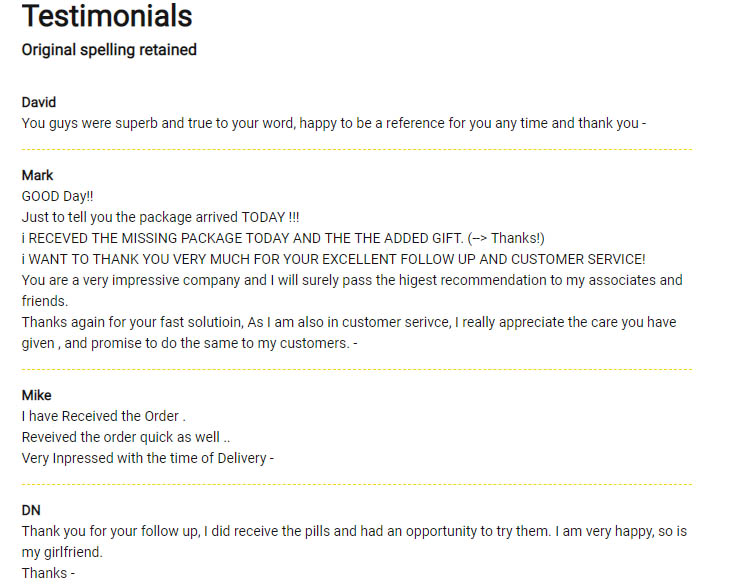Click the final "Thanks -" line

point(48,573)
